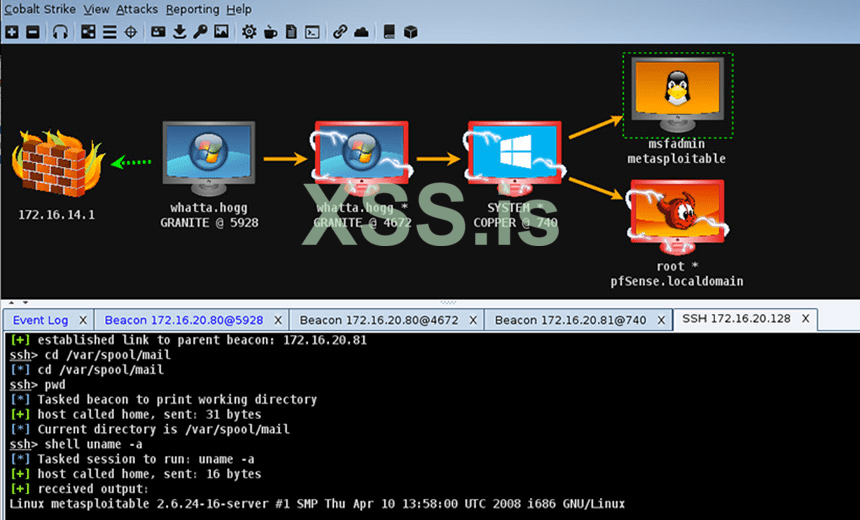Close the Event Log tab
Viewport: 860px width, 520px height.
[83, 320]
